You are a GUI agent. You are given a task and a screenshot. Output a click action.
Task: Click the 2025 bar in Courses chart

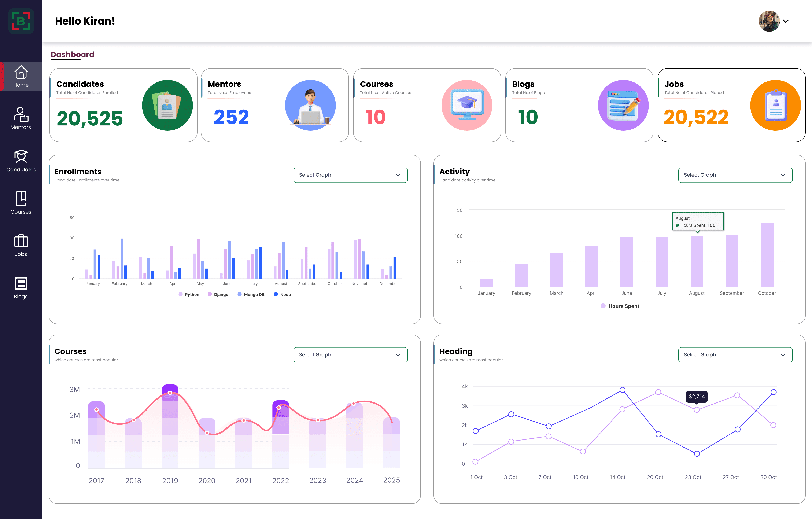click(391, 442)
